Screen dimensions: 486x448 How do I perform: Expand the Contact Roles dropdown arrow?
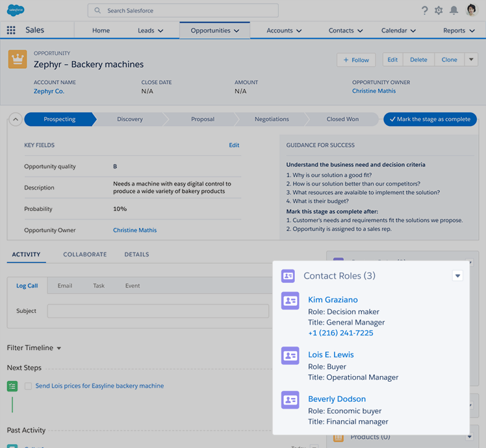point(457,276)
